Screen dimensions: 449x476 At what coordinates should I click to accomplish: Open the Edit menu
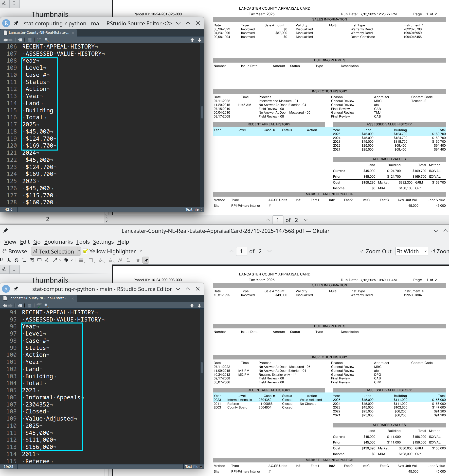25,242
